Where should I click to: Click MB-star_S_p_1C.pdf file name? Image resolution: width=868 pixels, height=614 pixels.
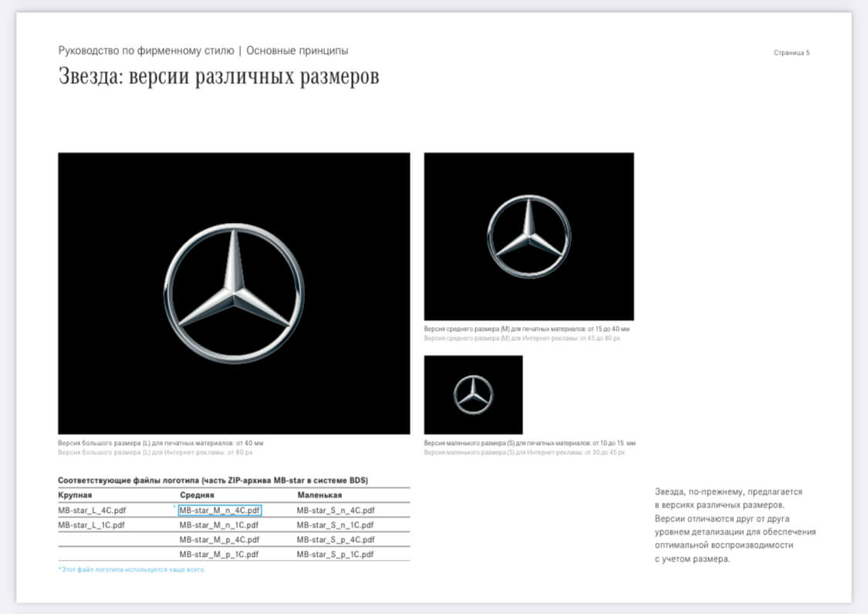click(x=335, y=554)
